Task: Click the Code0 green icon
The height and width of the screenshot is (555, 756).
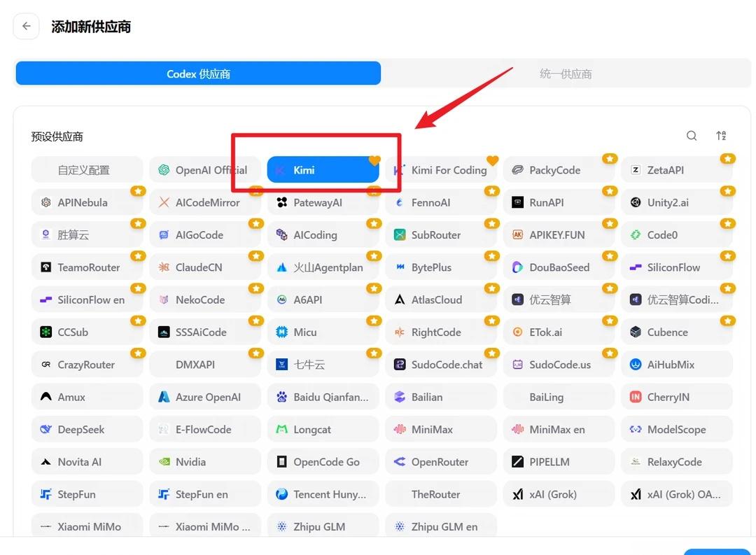Action: [x=636, y=235]
